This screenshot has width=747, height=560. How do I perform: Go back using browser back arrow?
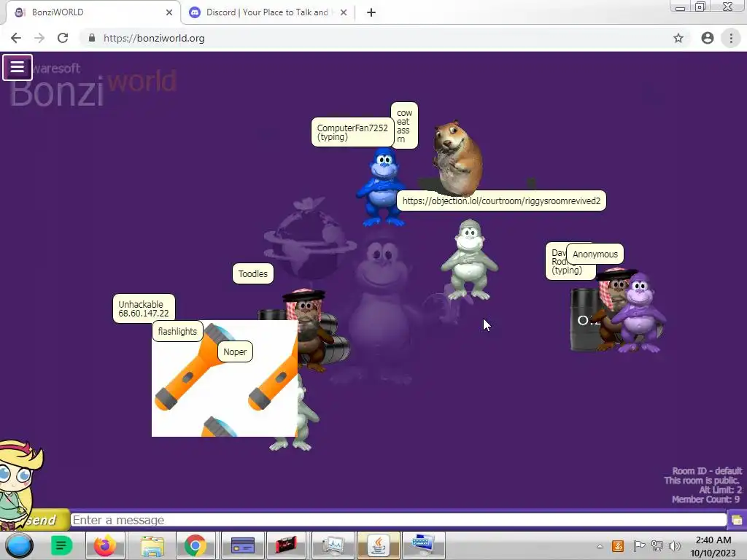(16, 38)
